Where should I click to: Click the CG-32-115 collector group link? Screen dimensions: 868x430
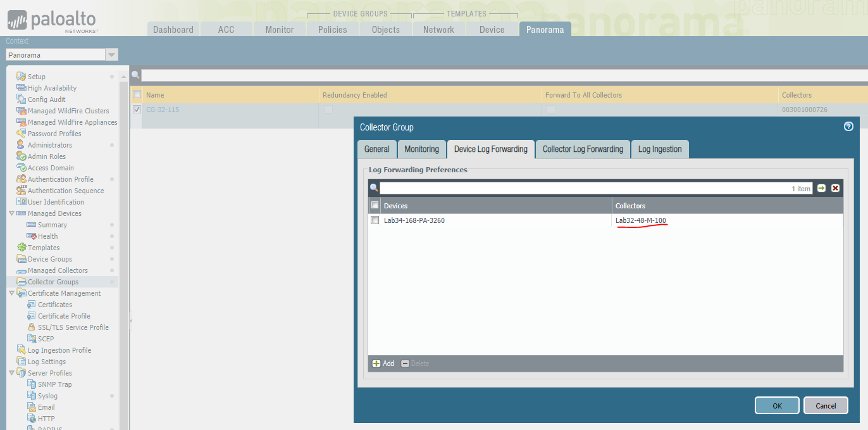pyautogui.click(x=163, y=110)
